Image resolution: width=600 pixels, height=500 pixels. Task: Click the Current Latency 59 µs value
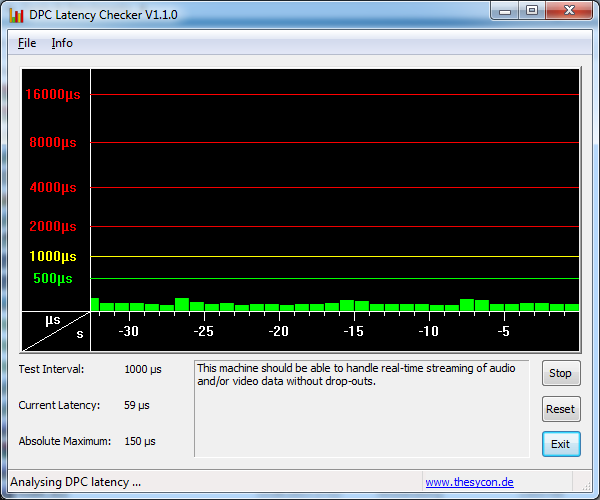139,405
